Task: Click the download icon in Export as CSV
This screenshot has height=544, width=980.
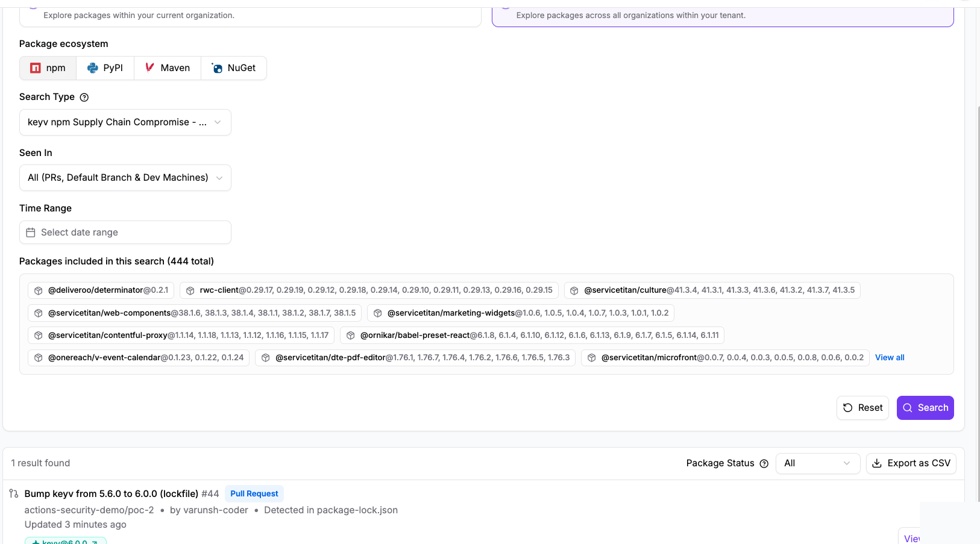Action: (877, 463)
